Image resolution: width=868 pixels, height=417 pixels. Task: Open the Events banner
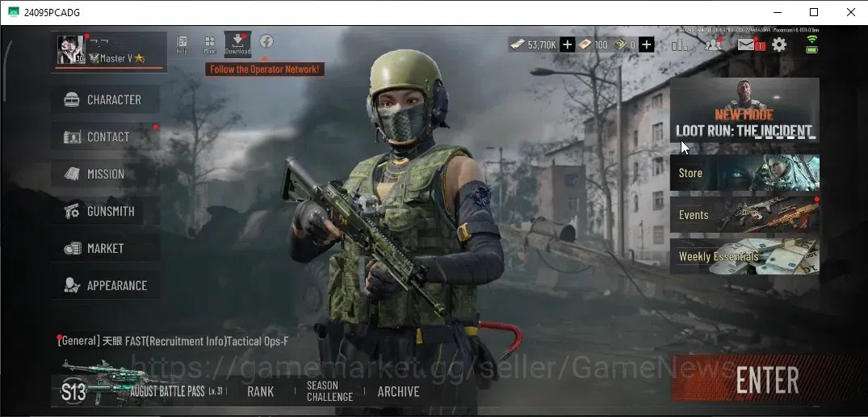(744, 214)
